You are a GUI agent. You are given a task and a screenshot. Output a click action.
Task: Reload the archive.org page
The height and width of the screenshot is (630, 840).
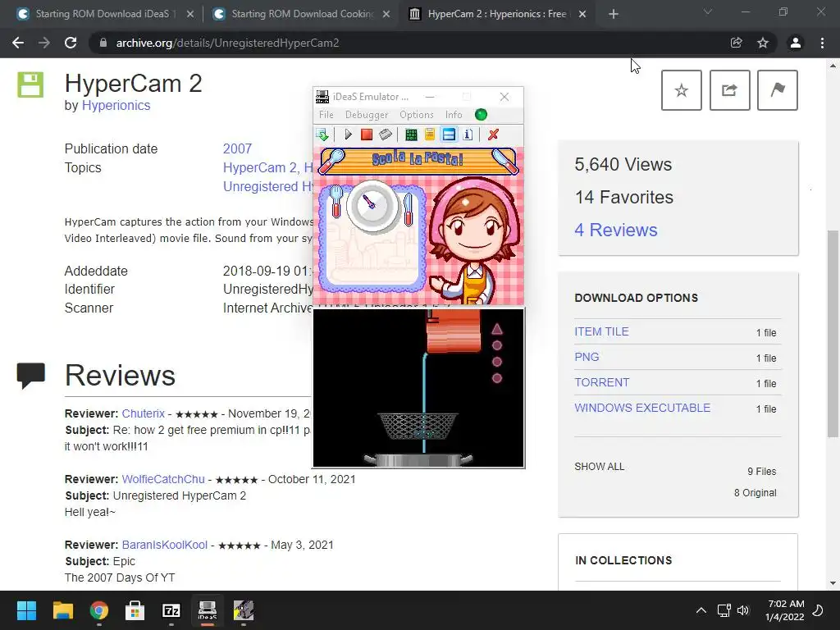tap(71, 43)
